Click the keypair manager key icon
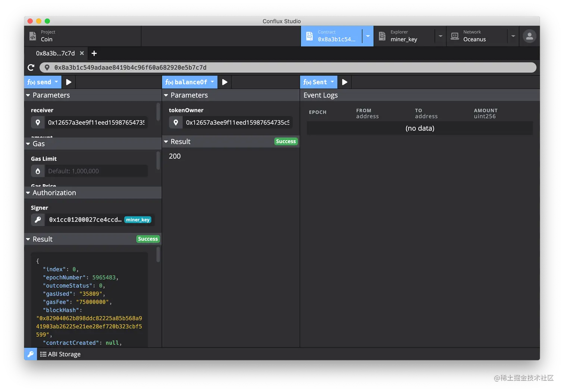Screen dimensions: 564x392 (x=31, y=354)
